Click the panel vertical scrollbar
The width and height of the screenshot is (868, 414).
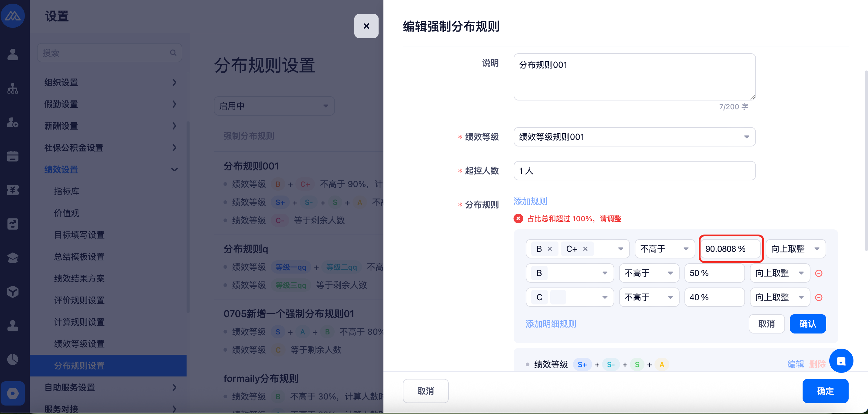866,161
